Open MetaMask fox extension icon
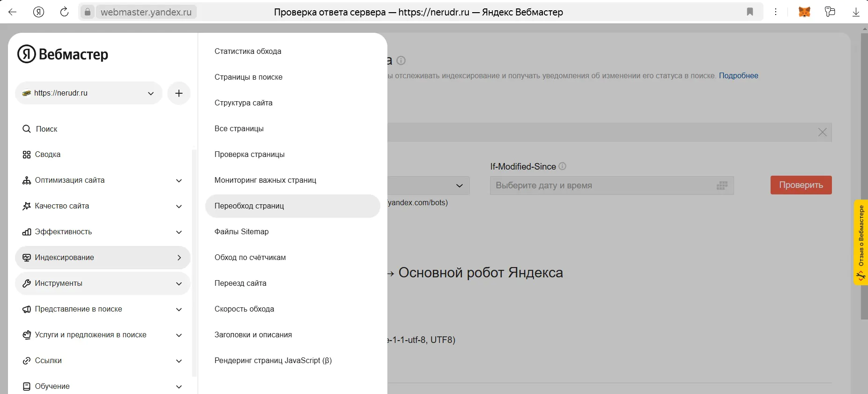 (804, 12)
